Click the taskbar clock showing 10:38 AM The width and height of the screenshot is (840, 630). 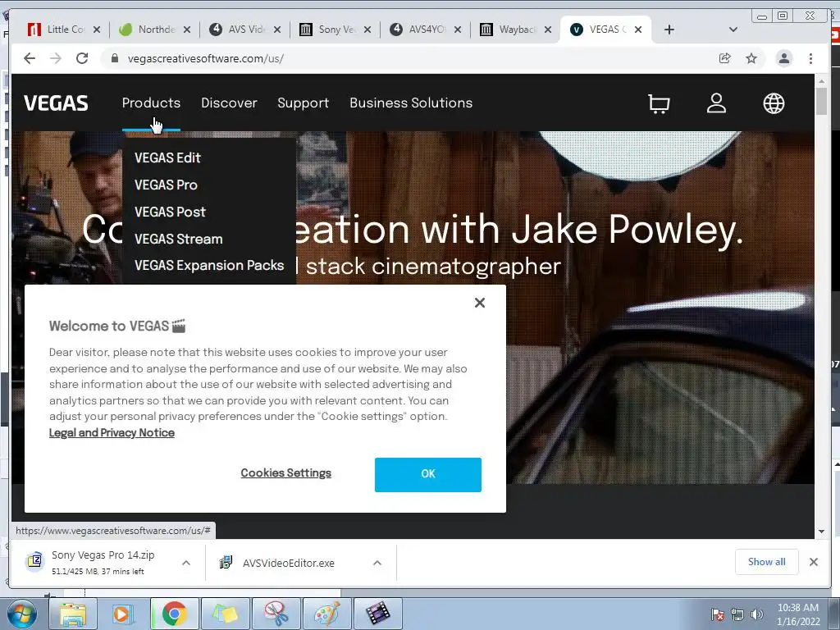point(797,614)
